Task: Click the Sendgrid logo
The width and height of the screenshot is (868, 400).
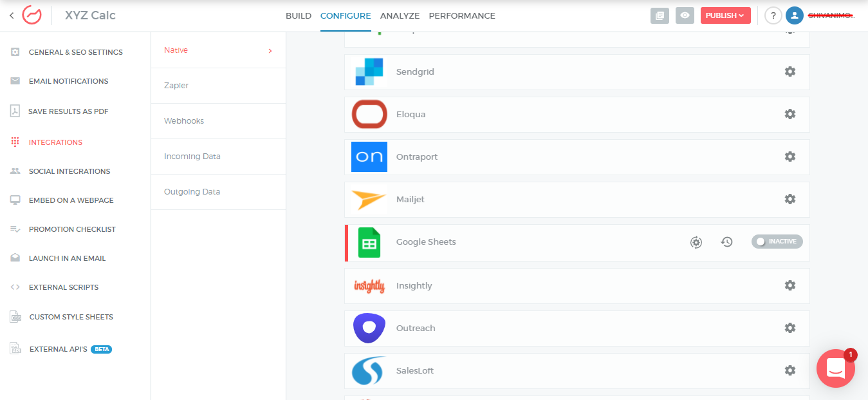Action: click(x=369, y=71)
